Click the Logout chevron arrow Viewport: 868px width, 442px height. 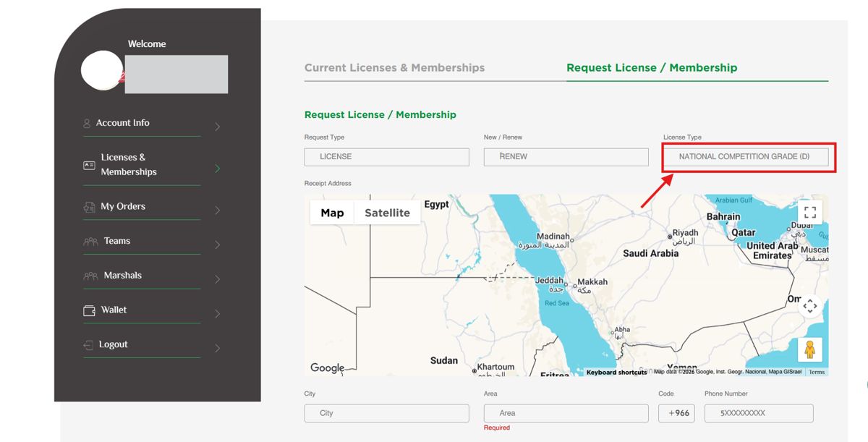click(218, 349)
